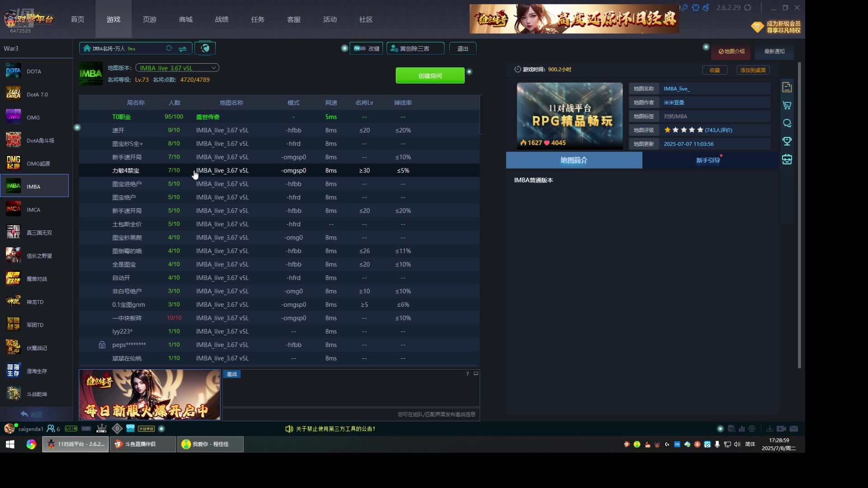Click the system tray volume speaker icon
Screen dimensions: 868x488
[737, 445]
